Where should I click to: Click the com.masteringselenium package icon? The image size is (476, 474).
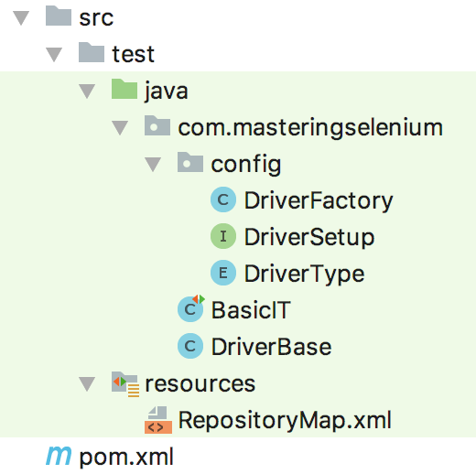157,125
